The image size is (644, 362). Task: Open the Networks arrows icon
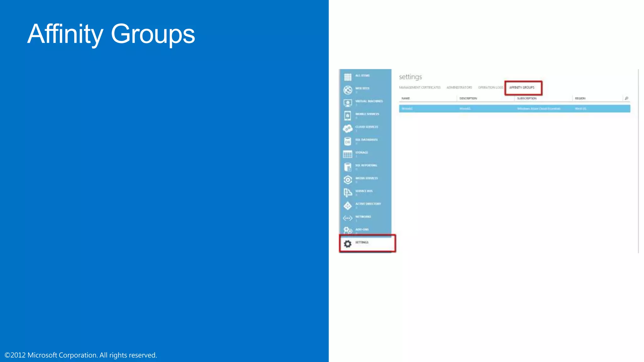(x=347, y=218)
